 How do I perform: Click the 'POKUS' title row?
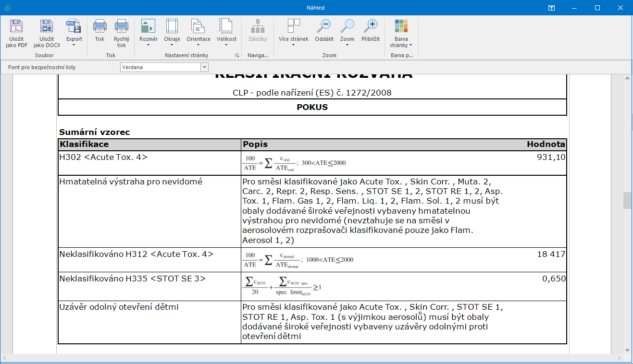[312, 107]
